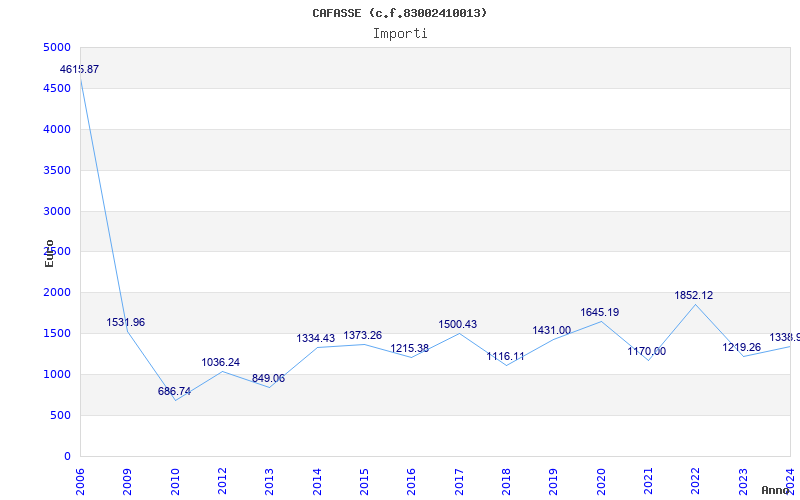This screenshot has width=800, height=500.
Task: Click the 1373.26 data label
Action: pos(363,335)
